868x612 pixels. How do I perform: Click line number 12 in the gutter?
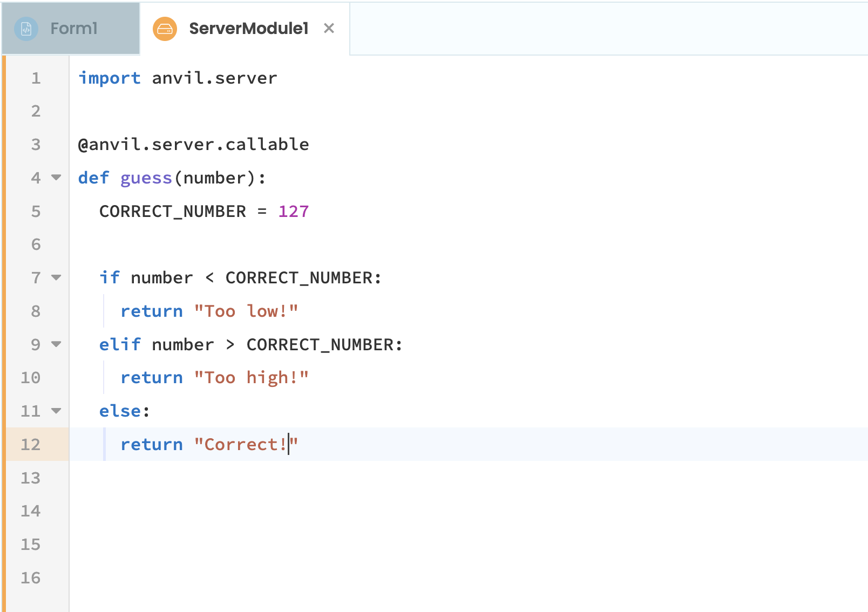point(31,445)
